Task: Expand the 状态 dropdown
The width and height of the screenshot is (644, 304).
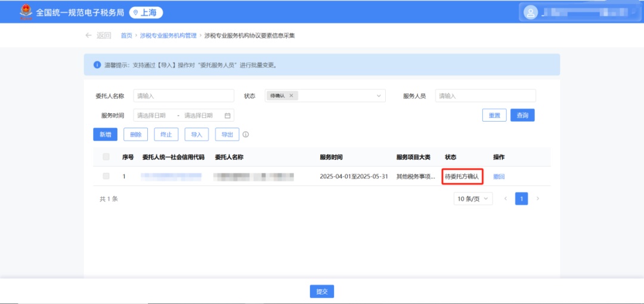Action: click(379, 96)
